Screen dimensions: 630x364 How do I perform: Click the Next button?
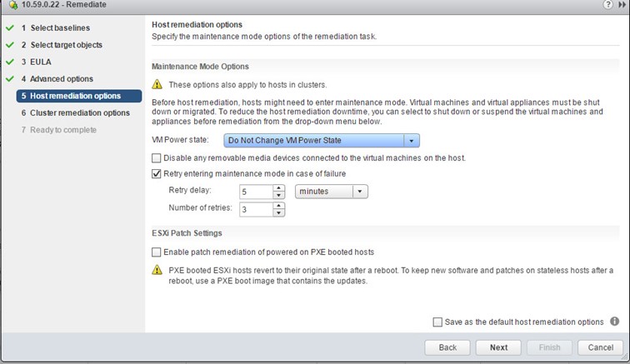click(498, 347)
